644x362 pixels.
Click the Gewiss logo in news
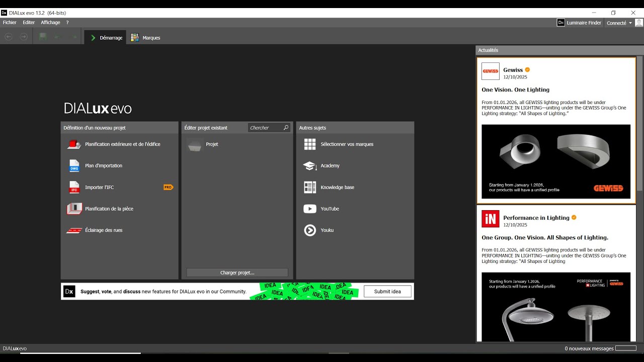click(491, 71)
